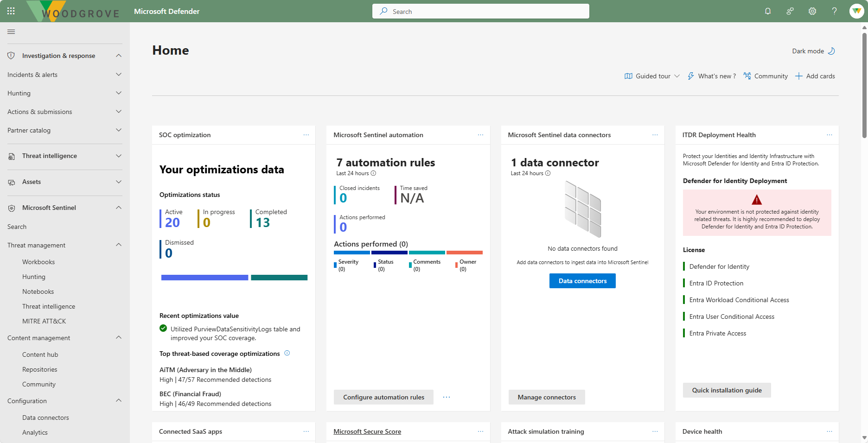This screenshot has height=443, width=868.
Task: Collapse Content management group
Action: (119, 337)
